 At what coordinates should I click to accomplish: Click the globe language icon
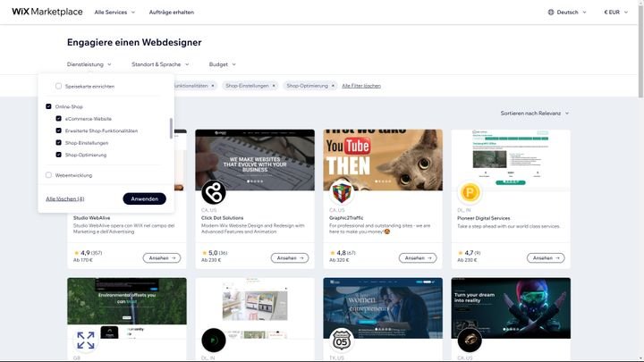(x=551, y=13)
